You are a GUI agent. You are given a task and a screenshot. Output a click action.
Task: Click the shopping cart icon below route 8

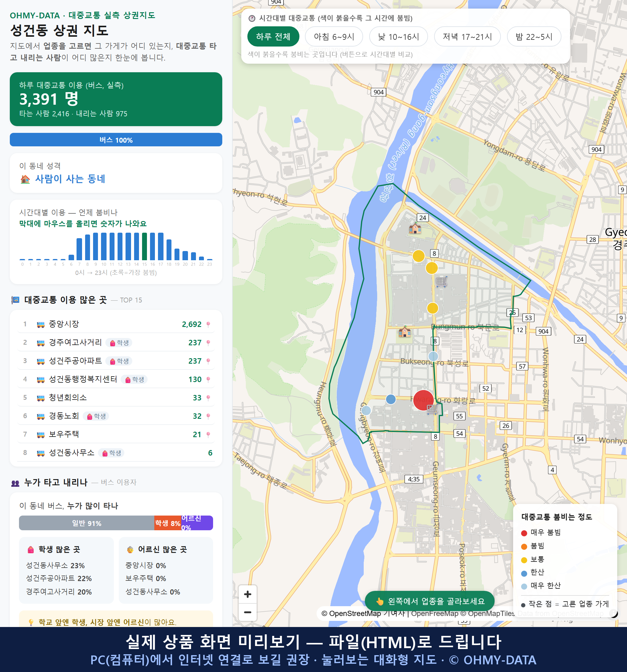pyautogui.click(x=441, y=281)
